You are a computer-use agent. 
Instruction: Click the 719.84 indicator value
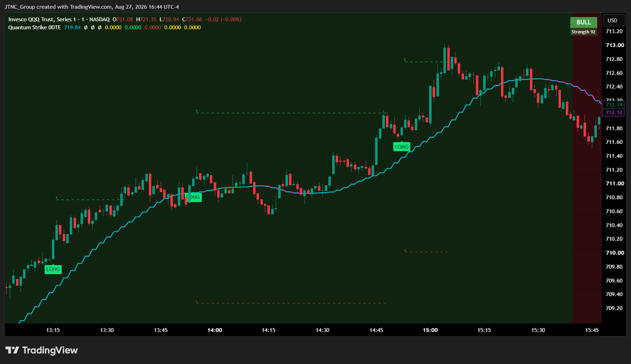click(x=72, y=27)
